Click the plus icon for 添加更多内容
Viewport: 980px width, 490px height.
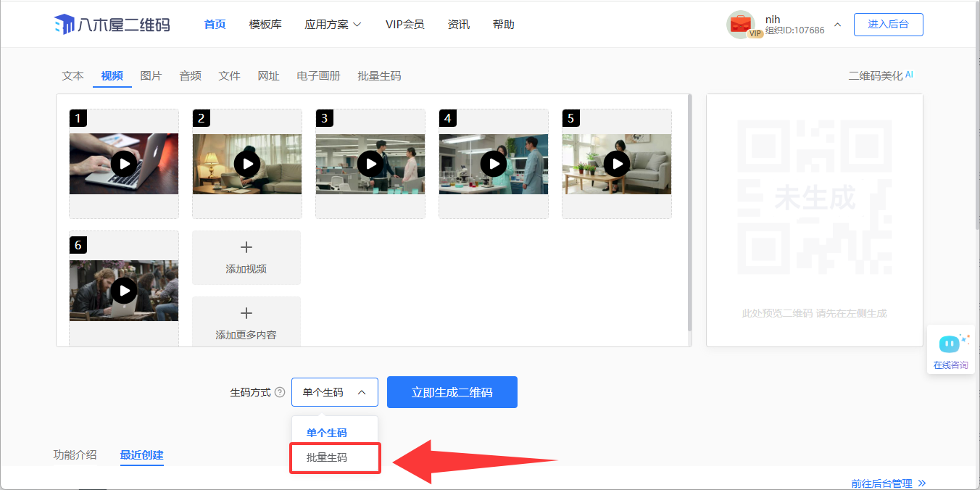click(246, 314)
